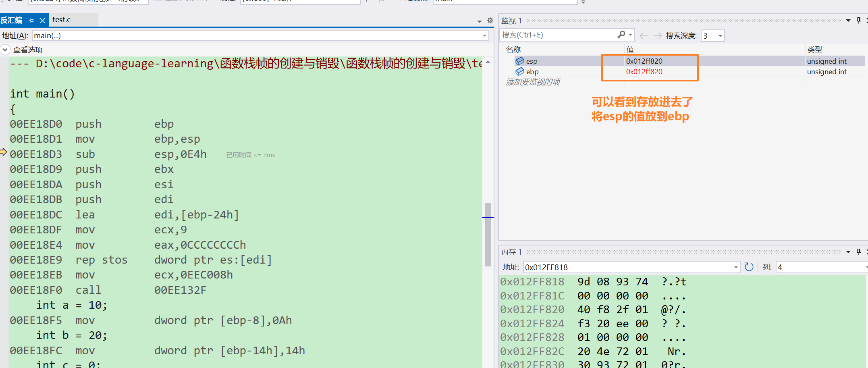The width and height of the screenshot is (868, 368).
Task: Click the esp value 0x012ff820
Action: click(x=644, y=61)
